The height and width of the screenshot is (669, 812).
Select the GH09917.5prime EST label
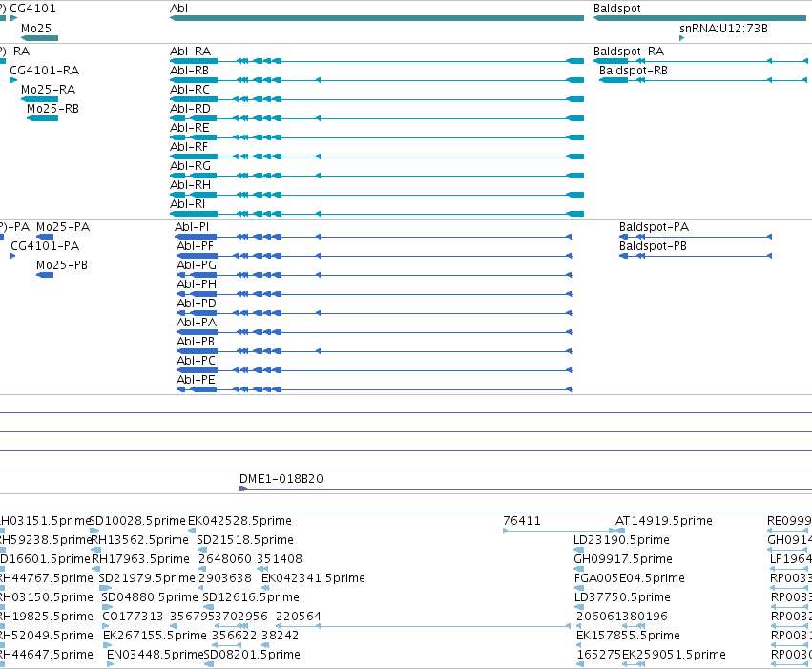[623, 559]
